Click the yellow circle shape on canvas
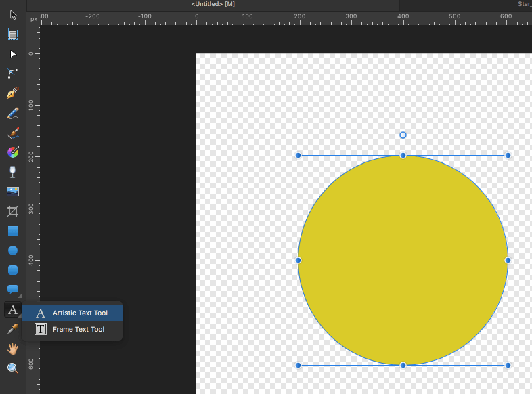This screenshot has height=394, width=532. pyautogui.click(x=403, y=260)
